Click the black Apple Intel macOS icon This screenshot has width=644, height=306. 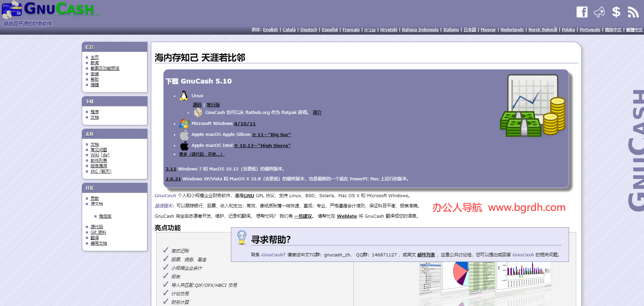pyautogui.click(x=184, y=145)
